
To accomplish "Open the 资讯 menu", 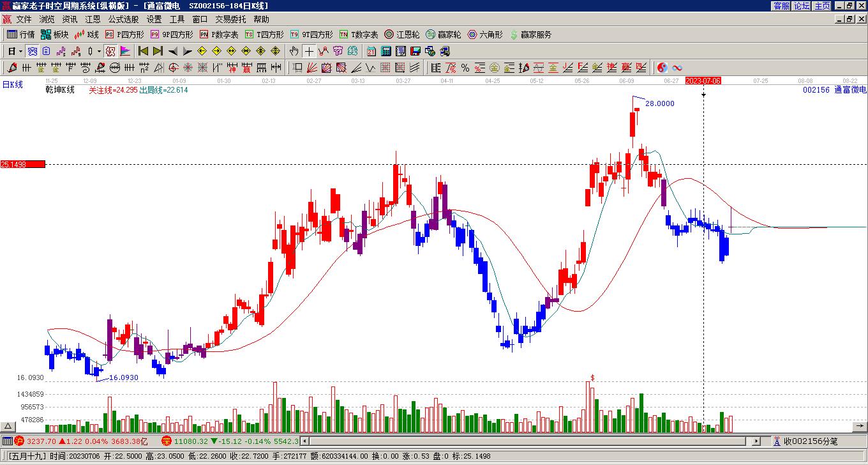I will [x=70, y=20].
